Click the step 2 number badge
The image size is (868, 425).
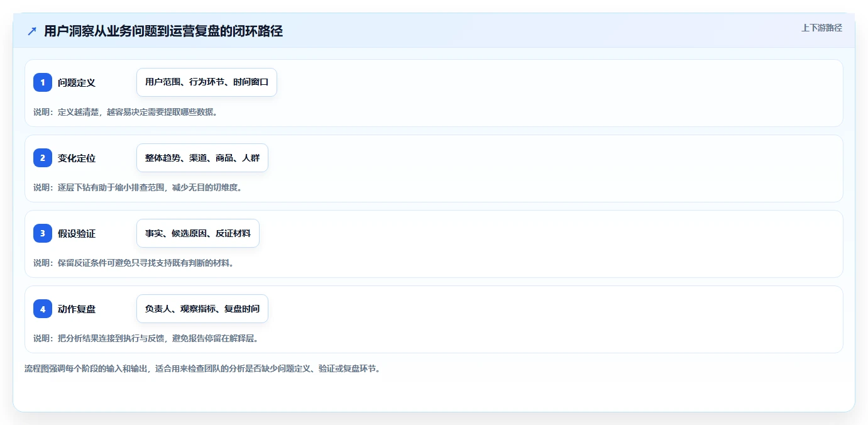point(43,158)
